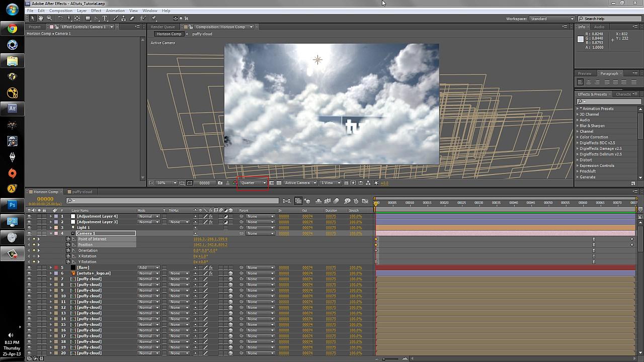
Task: Open blending mode dropdown for flare layer
Action: coord(149,267)
